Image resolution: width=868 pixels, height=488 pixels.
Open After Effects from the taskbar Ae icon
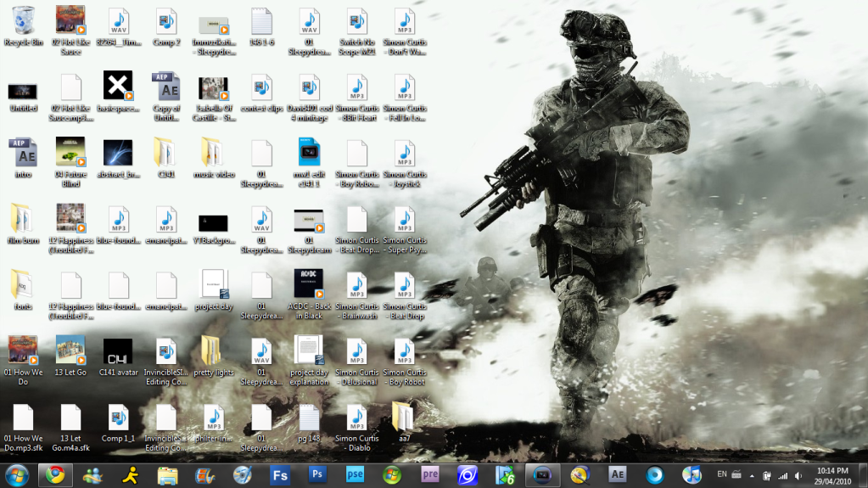(x=617, y=474)
